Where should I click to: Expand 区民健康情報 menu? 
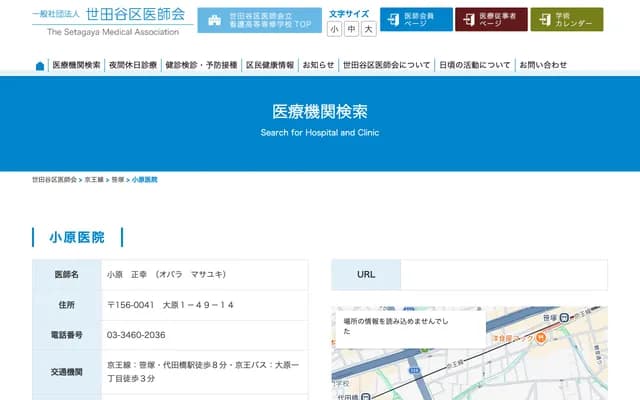coord(271,65)
